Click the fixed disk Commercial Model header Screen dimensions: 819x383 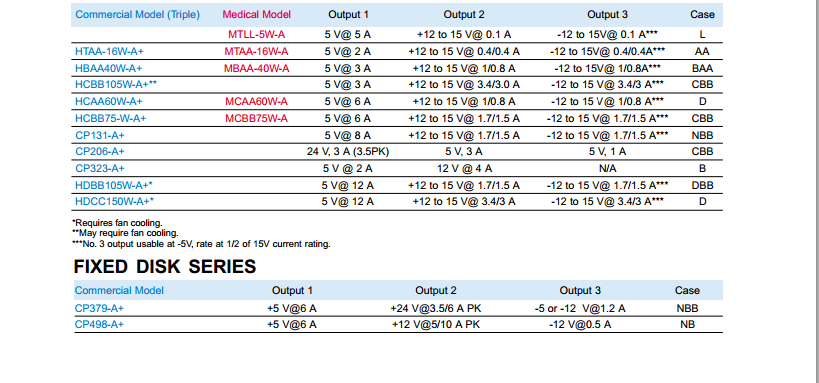(x=119, y=291)
